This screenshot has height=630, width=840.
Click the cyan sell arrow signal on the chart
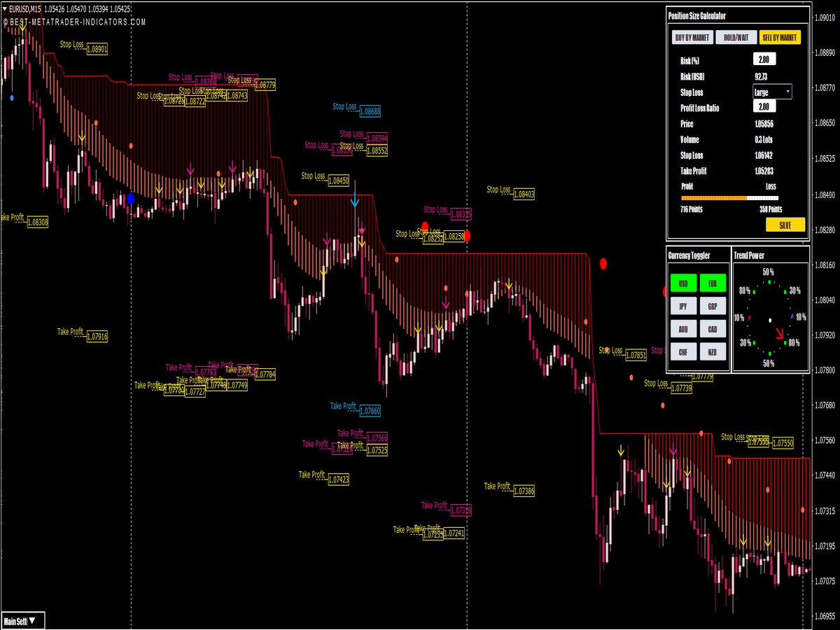point(355,199)
